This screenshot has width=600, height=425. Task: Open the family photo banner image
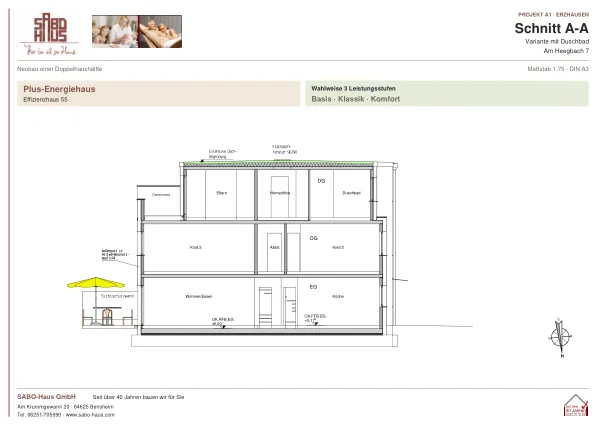[x=137, y=31]
